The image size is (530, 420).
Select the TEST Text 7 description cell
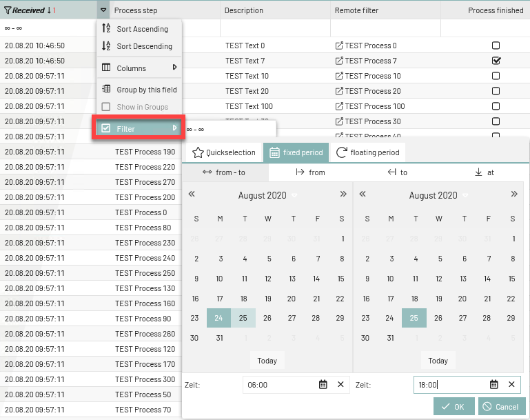(x=245, y=61)
